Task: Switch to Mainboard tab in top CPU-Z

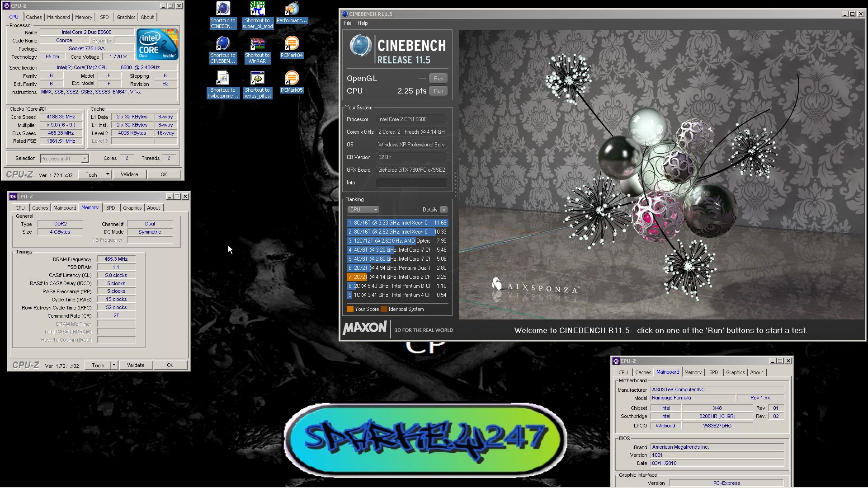Action: (58, 17)
